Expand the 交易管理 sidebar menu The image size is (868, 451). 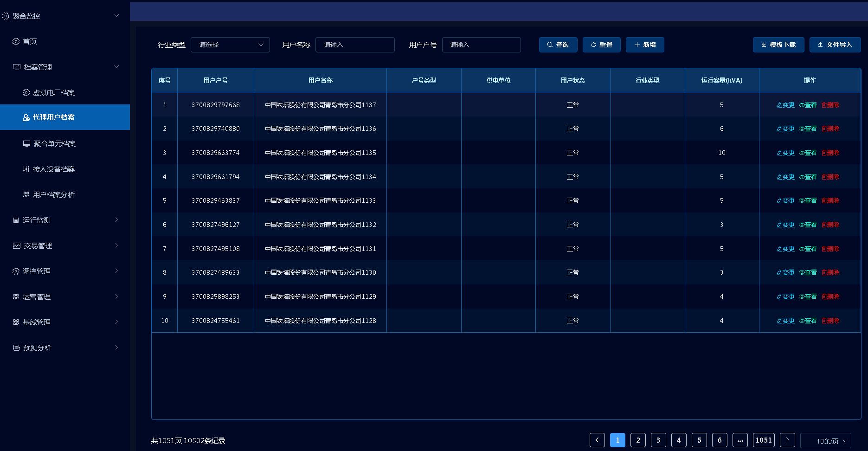tap(65, 245)
